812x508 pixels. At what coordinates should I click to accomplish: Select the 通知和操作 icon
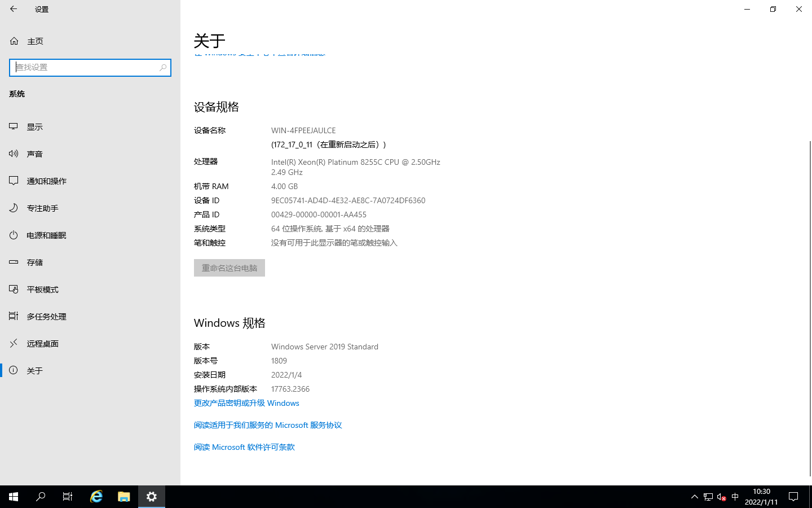click(x=14, y=181)
